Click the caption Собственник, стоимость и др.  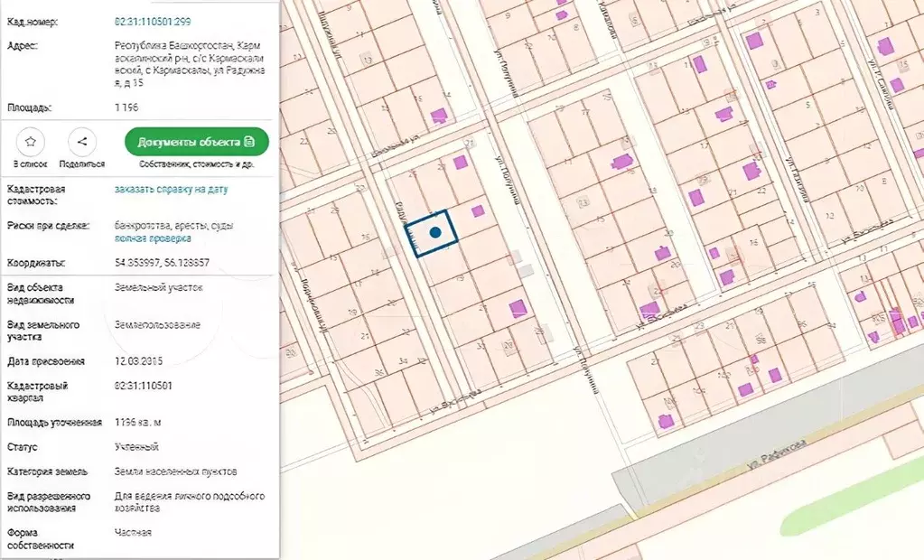click(x=197, y=164)
